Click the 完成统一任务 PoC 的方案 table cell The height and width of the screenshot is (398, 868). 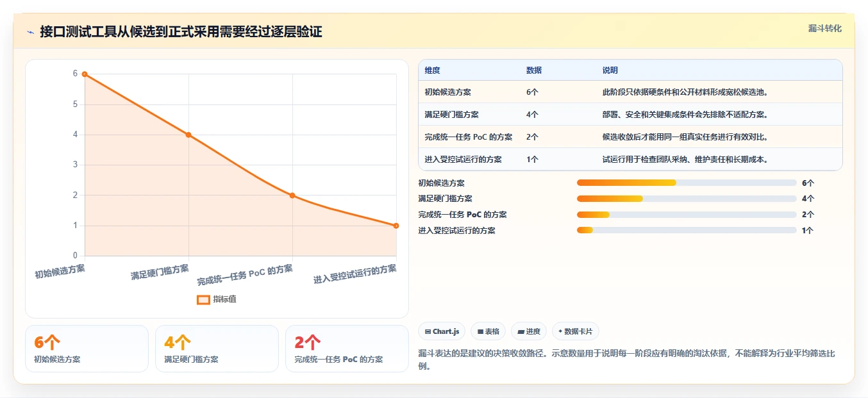468,137
